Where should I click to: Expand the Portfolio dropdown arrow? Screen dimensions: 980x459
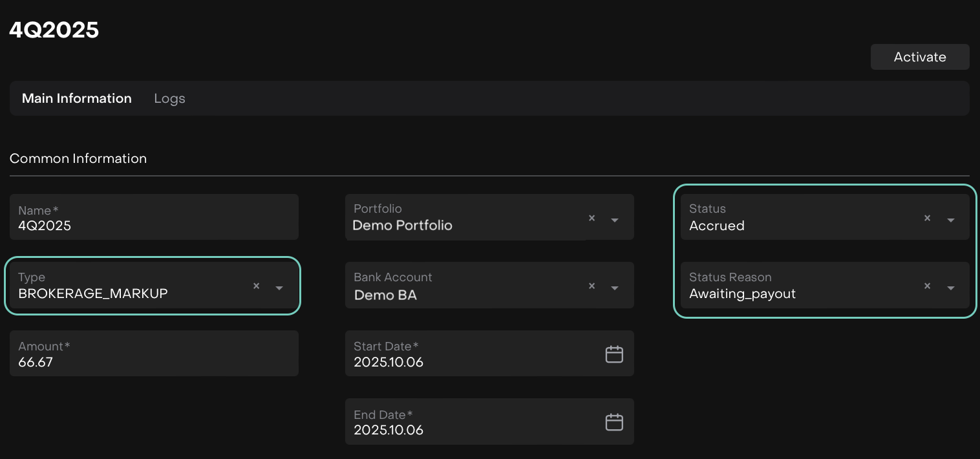pyautogui.click(x=615, y=220)
